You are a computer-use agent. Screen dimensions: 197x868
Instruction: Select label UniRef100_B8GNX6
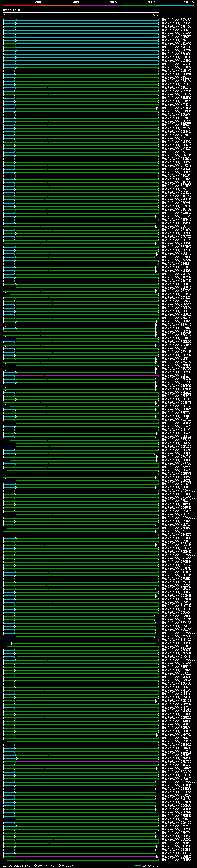pyautogui.click(x=177, y=856)
